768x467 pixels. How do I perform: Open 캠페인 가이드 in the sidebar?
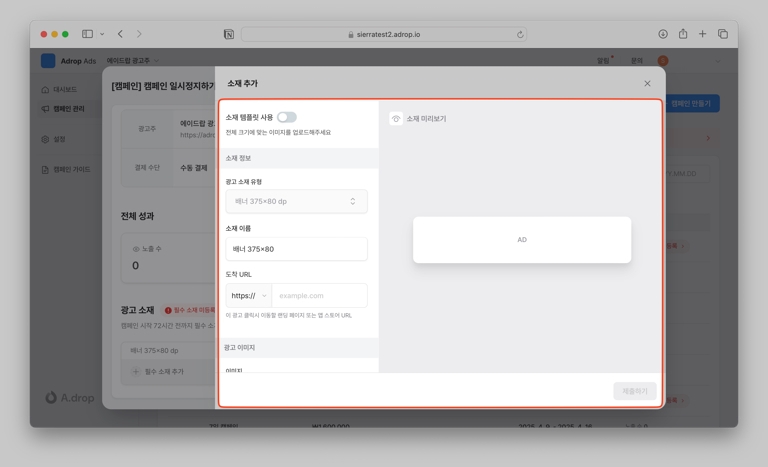[70, 170]
